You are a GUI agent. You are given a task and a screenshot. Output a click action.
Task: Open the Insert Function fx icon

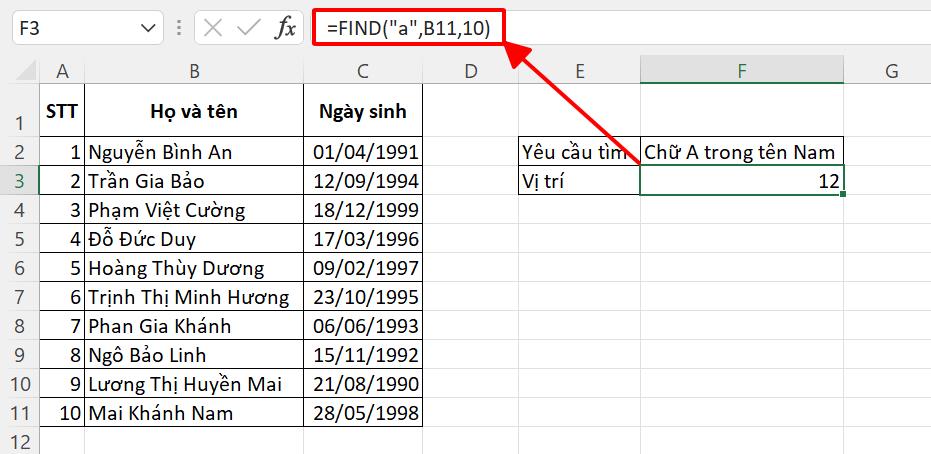285,28
